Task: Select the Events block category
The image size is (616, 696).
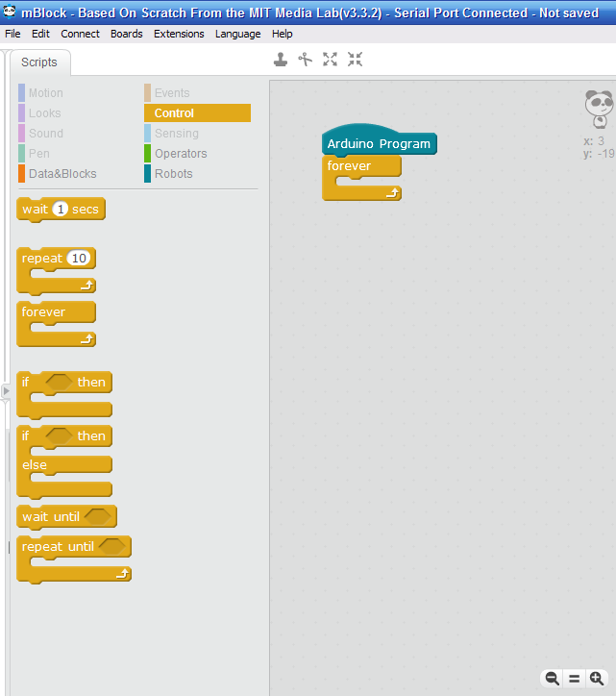Action: pyautogui.click(x=167, y=93)
